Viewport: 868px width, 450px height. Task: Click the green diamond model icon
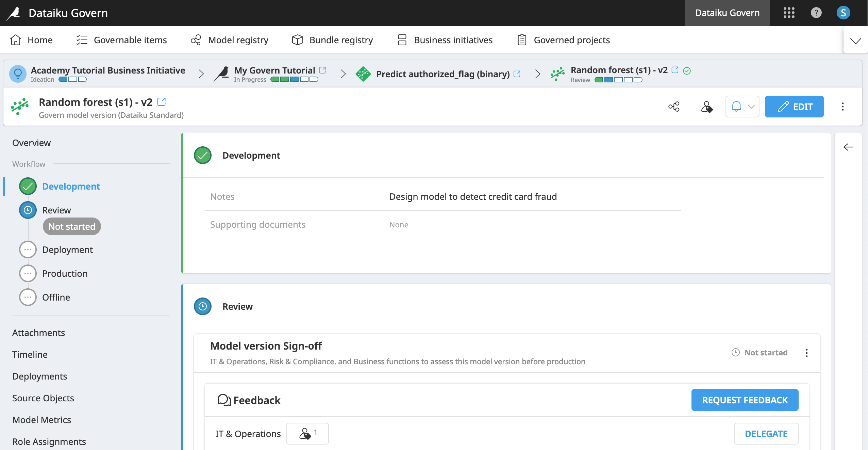click(363, 74)
